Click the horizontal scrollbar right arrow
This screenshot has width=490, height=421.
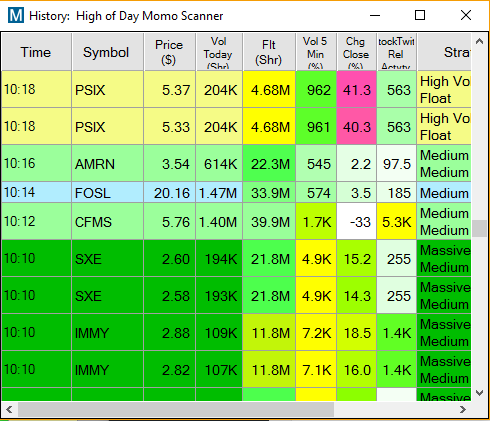pos(463,409)
